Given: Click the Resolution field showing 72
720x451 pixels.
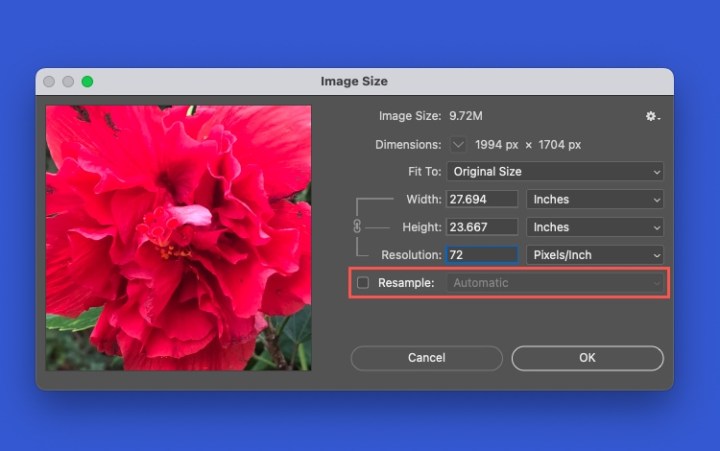Looking at the screenshot, I should pos(482,255).
